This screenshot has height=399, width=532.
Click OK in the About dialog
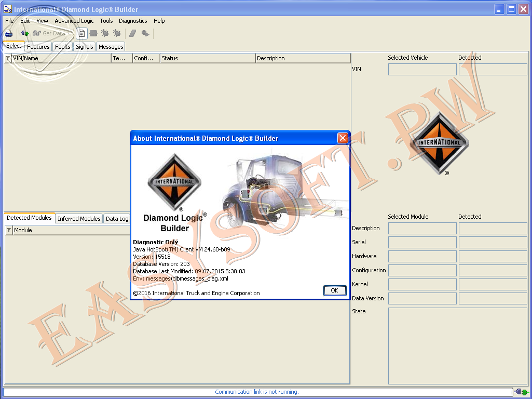point(335,290)
